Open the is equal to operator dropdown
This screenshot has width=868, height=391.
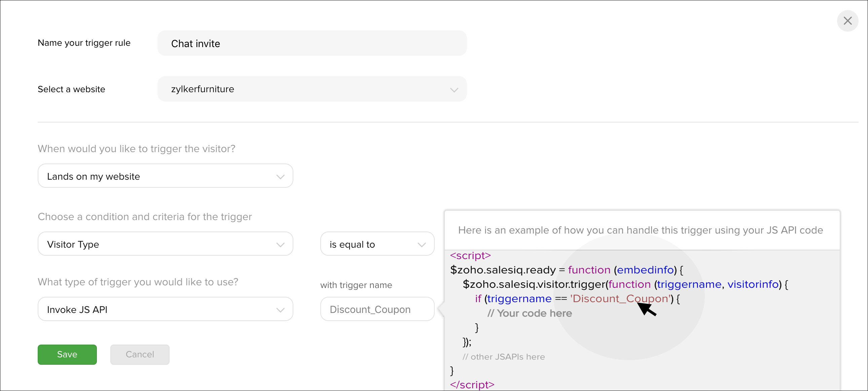click(377, 244)
